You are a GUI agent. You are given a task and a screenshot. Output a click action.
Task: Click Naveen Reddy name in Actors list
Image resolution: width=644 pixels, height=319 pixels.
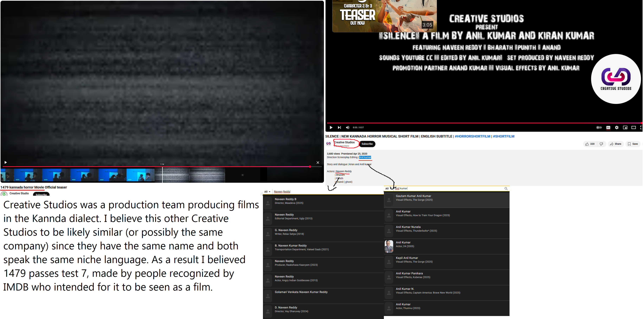click(x=344, y=171)
